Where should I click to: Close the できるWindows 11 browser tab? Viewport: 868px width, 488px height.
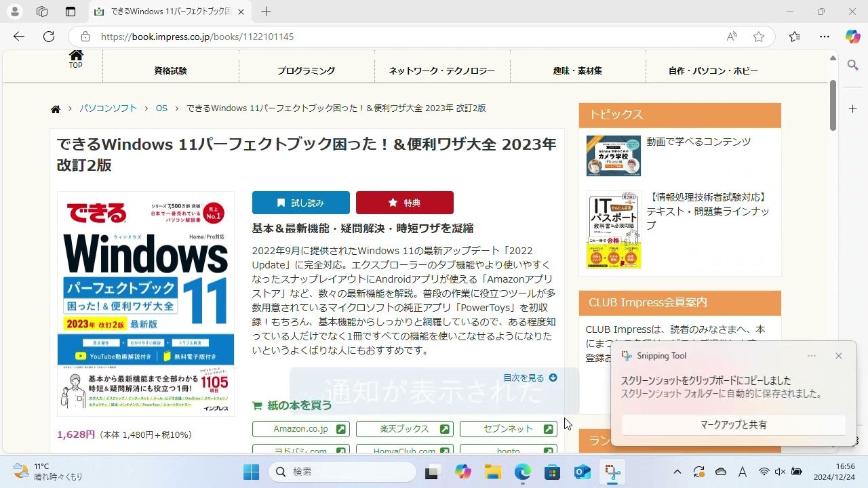(241, 12)
